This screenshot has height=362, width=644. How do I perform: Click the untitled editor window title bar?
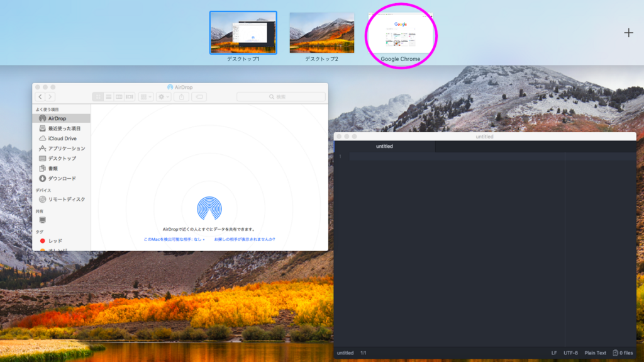point(485,137)
